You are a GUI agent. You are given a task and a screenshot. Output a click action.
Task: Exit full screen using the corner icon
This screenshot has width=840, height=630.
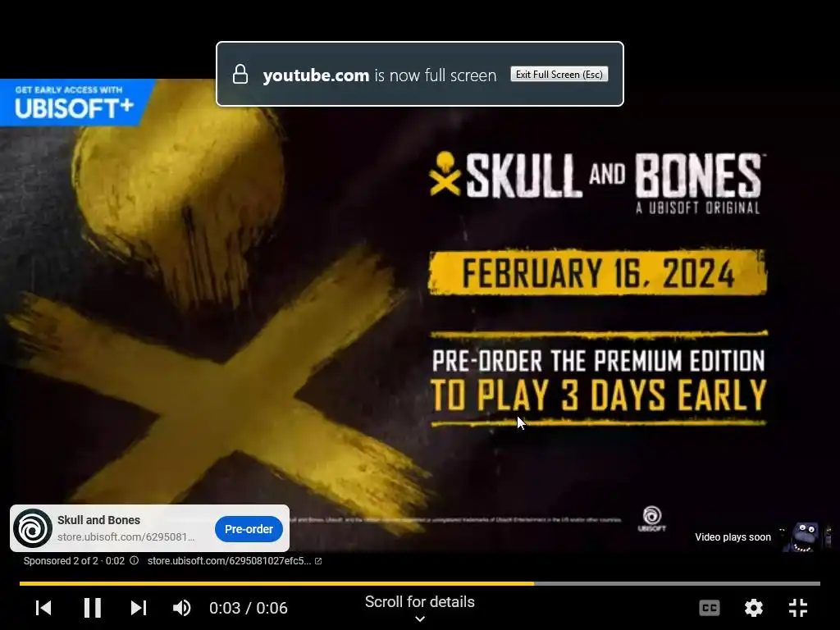tap(798, 608)
